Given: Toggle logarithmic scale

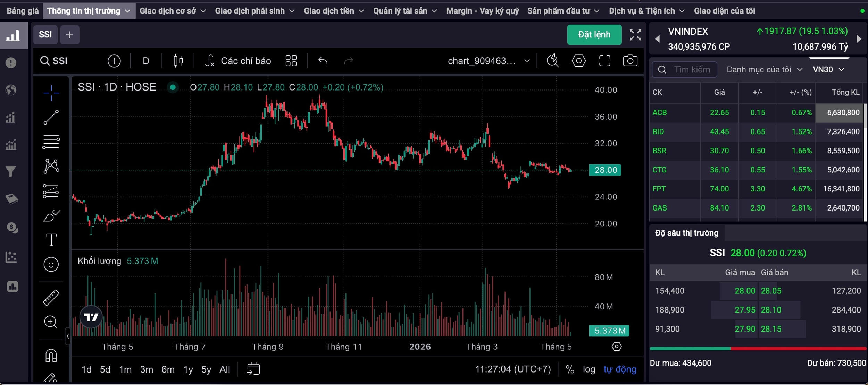Looking at the screenshot, I should [589, 369].
